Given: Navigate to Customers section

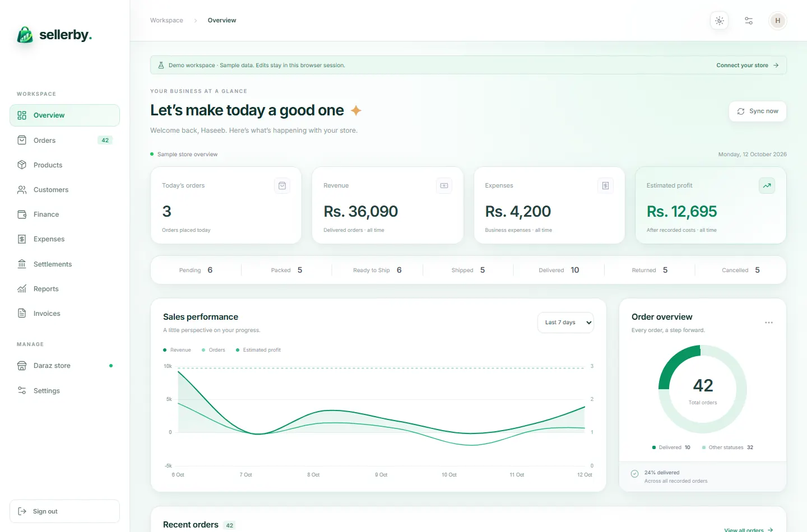Looking at the screenshot, I should pyautogui.click(x=64, y=190).
